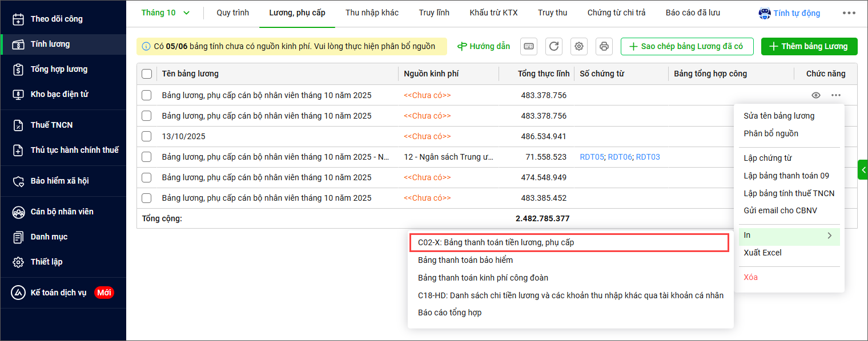
Task: Click the Thêm bảng Lương button
Action: click(809, 46)
